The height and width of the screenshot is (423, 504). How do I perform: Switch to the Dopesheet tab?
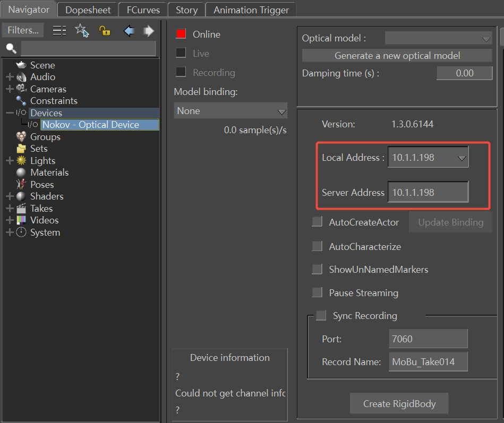coord(88,10)
